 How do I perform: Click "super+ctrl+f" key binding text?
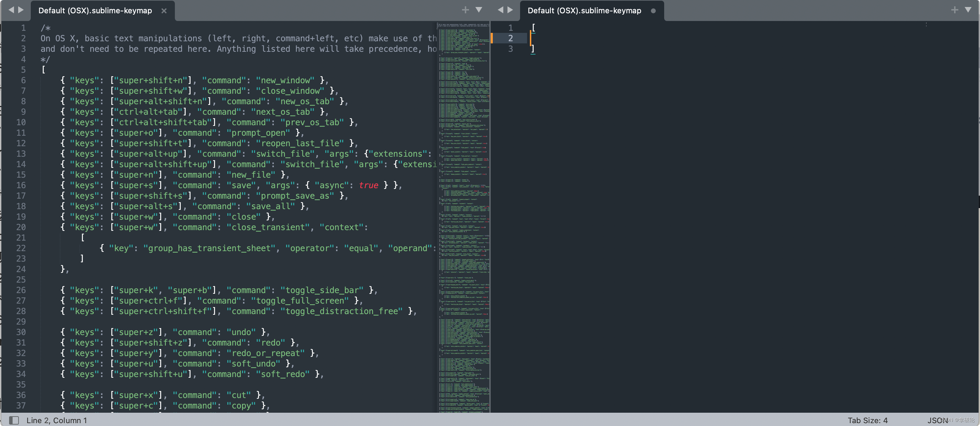(148, 300)
